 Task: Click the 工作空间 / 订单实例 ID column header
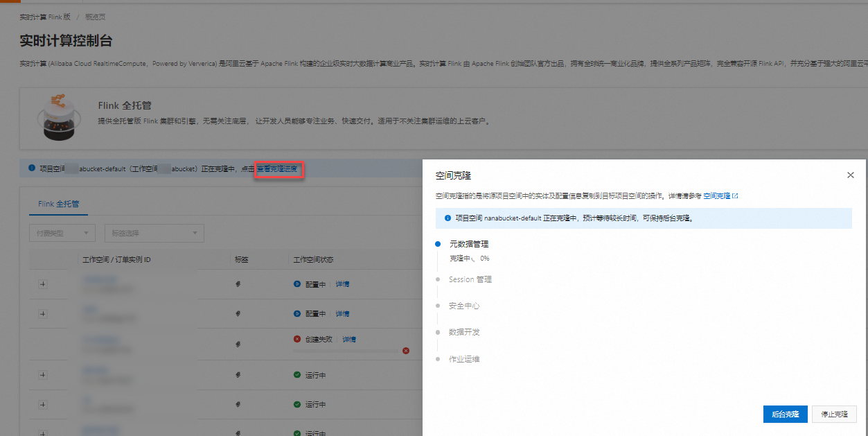(x=116, y=260)
